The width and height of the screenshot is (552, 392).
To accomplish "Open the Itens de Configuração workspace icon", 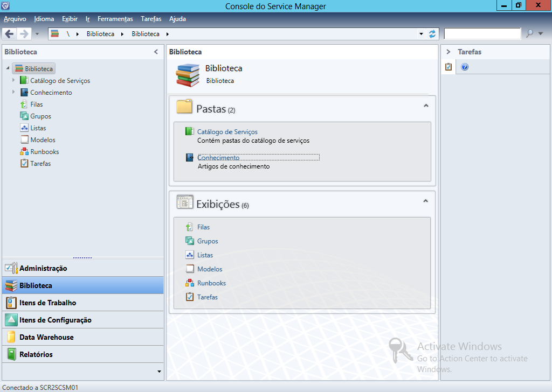I will (x=11, y=319).
